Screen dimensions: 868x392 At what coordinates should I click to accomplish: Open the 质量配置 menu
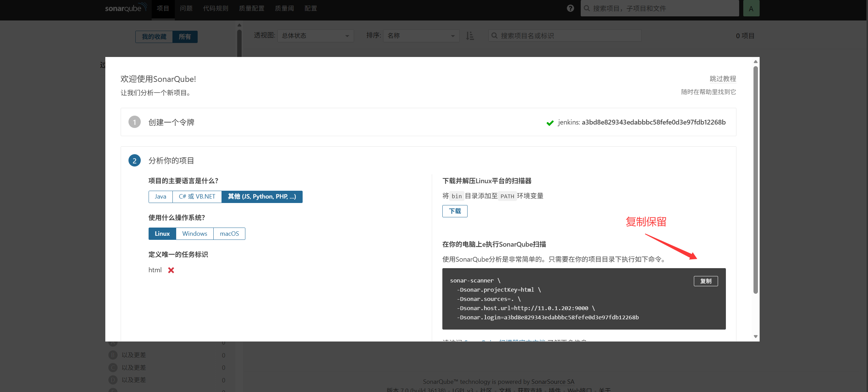(x=252, y=9)
